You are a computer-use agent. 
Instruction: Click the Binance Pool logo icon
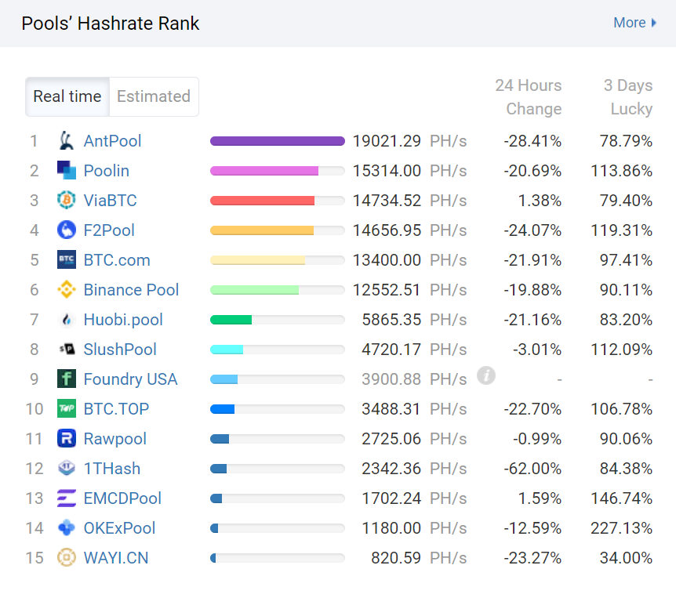[67, 289]
